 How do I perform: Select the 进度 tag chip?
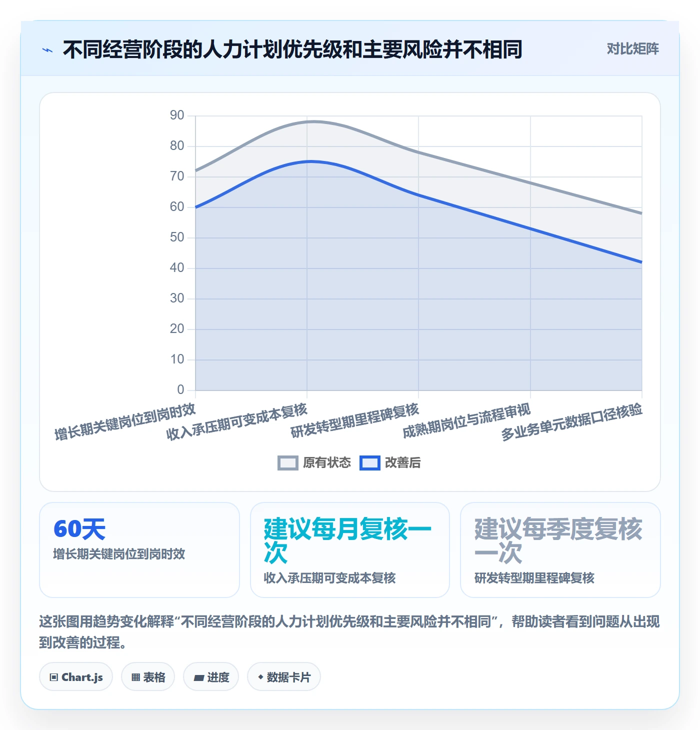click(x=211, y=677)
